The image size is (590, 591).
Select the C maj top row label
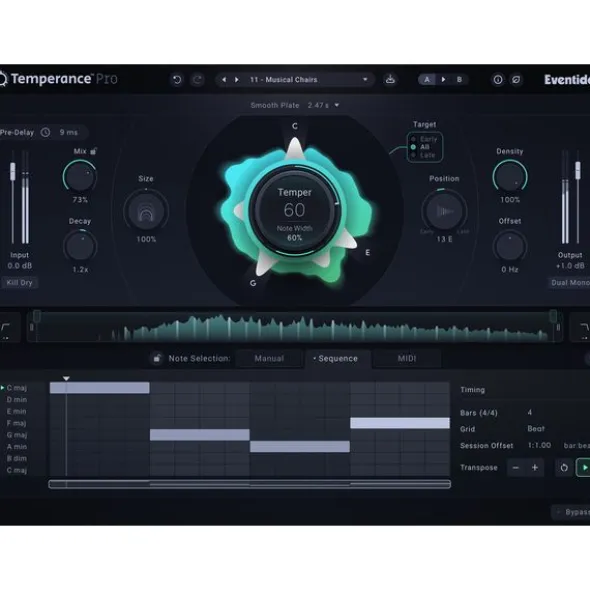[x=17, y=388]
